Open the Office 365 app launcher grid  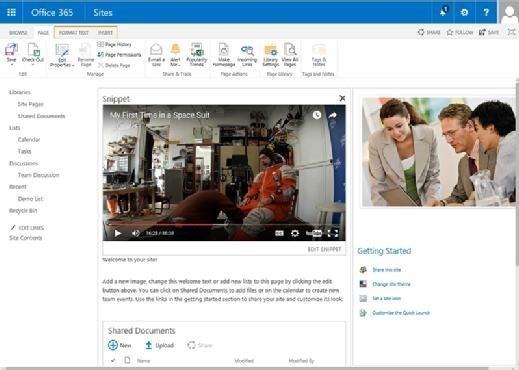coord(11,12)
